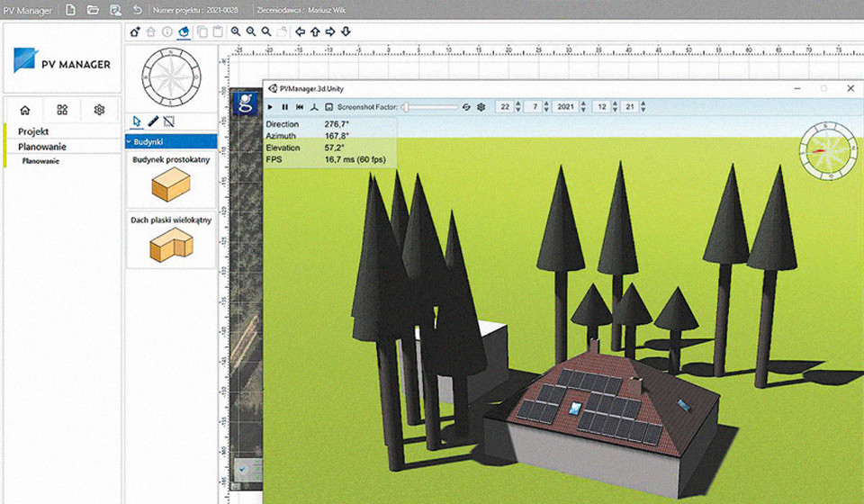Select the pencil drawing tool
This screenshot has height=504, width=864.
tap(153, 121)
